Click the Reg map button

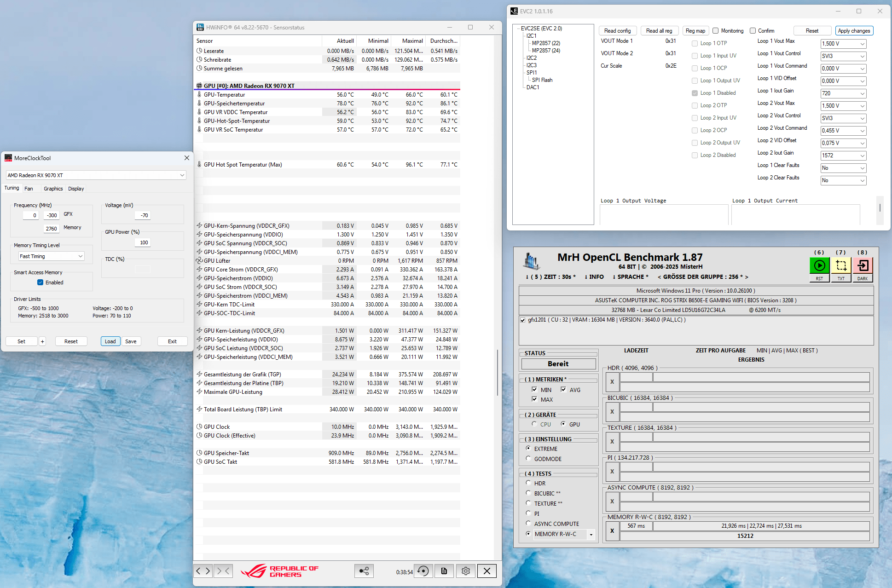(695, 31)
